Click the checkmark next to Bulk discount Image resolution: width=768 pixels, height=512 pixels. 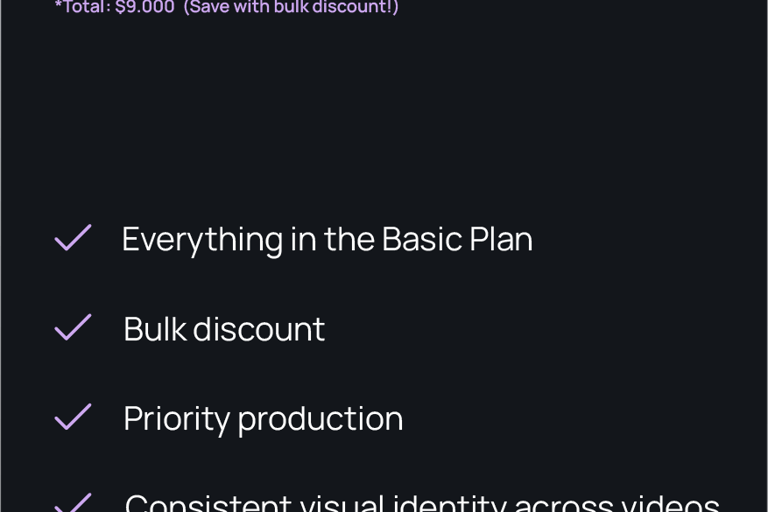pos(72,327)
